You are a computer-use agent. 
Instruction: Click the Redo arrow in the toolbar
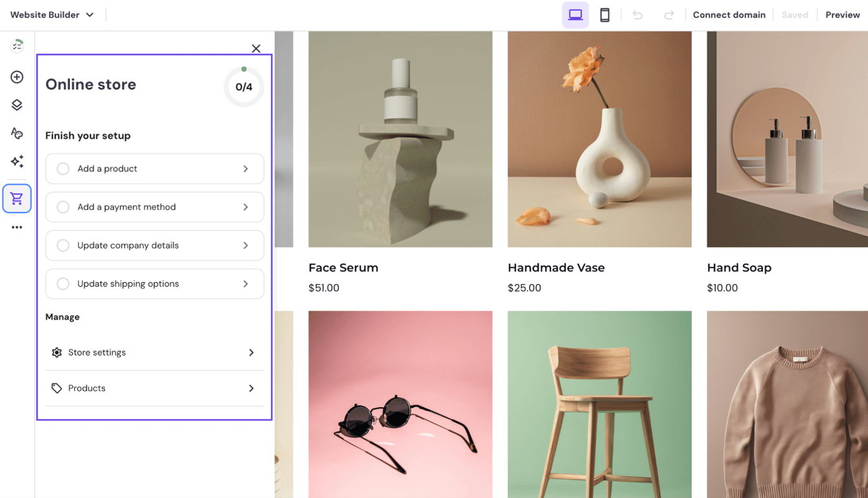668,14
